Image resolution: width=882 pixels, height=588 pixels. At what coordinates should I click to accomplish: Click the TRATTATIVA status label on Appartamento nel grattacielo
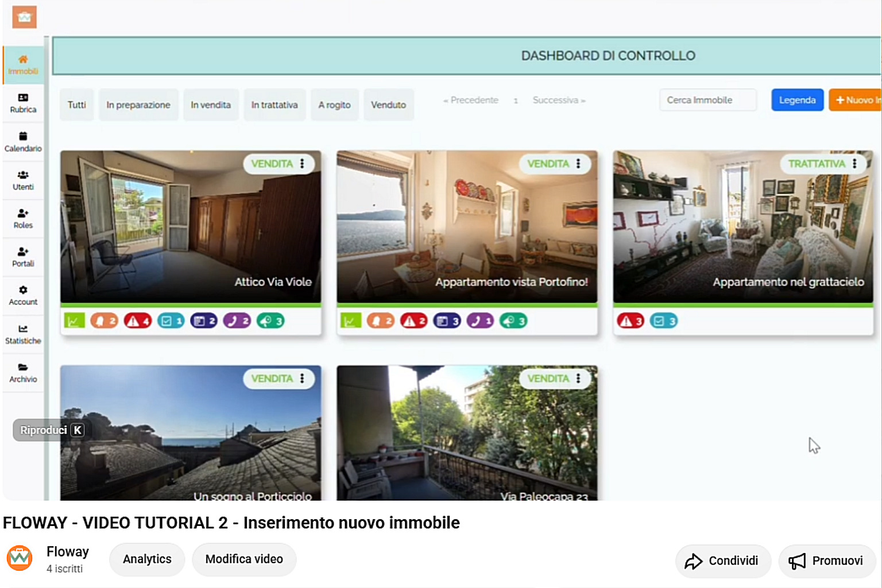click(817, 164)
